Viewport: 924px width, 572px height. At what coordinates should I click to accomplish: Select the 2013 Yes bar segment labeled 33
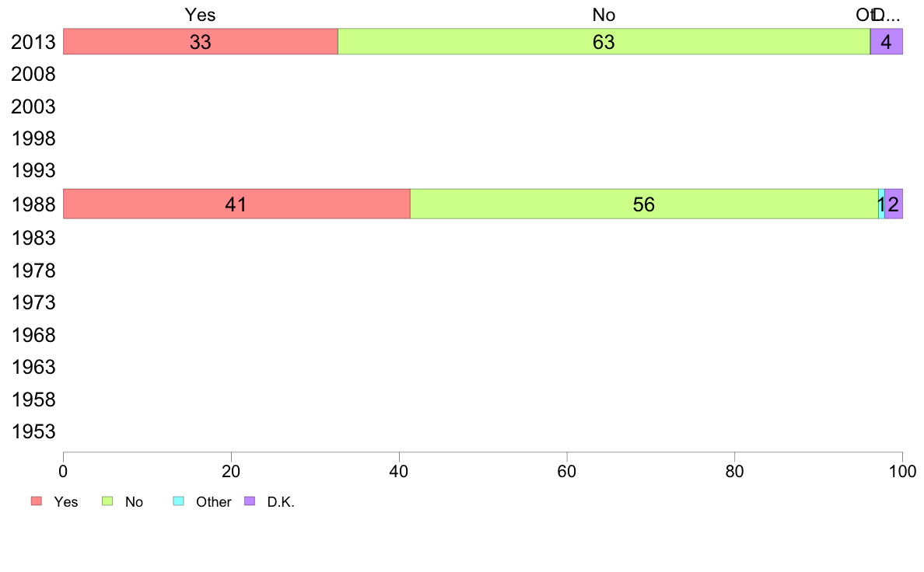[x=201, y=41]
